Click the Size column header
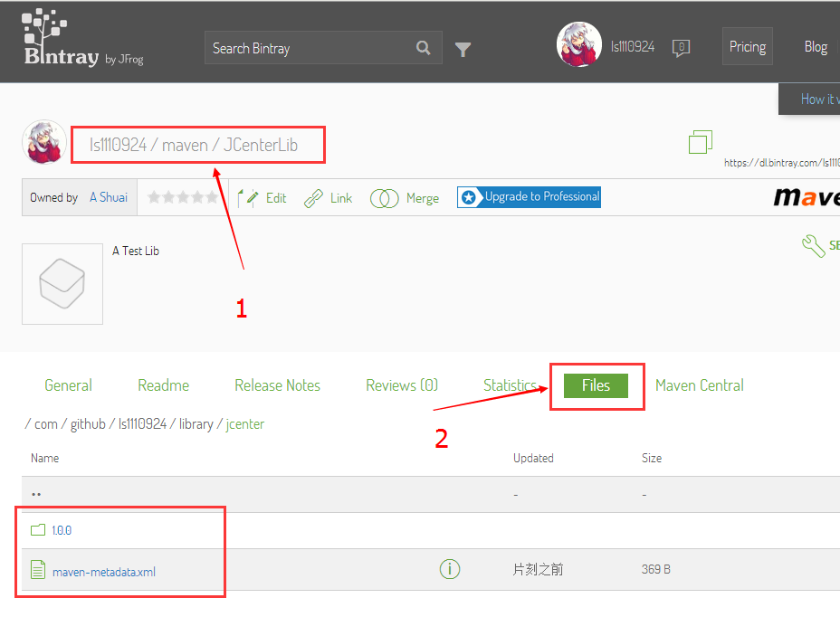Screen dimensions: 840x617 652,459
